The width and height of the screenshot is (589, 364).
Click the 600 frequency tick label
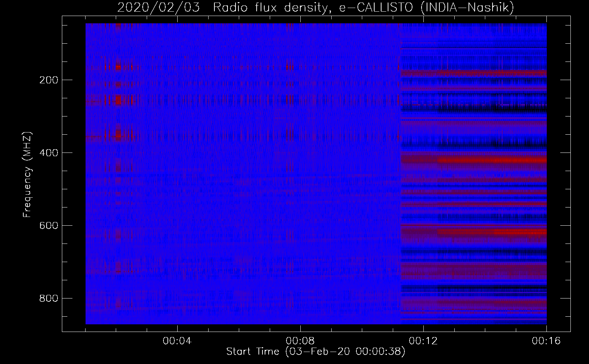48,226
